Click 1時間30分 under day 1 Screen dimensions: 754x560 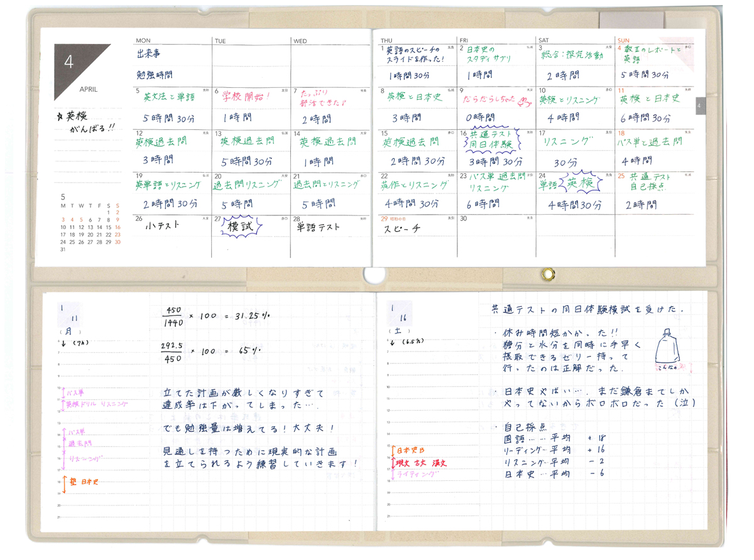(409, 75)
